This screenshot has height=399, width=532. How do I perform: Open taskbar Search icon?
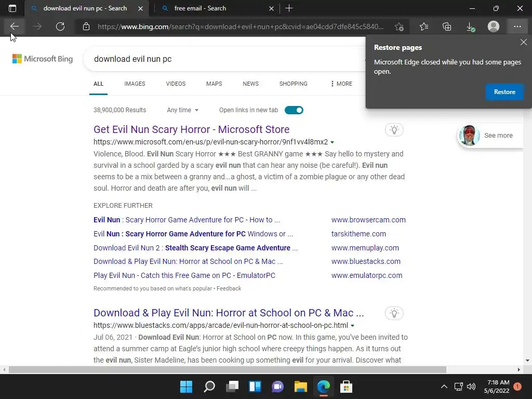click(x=209, y=387)
